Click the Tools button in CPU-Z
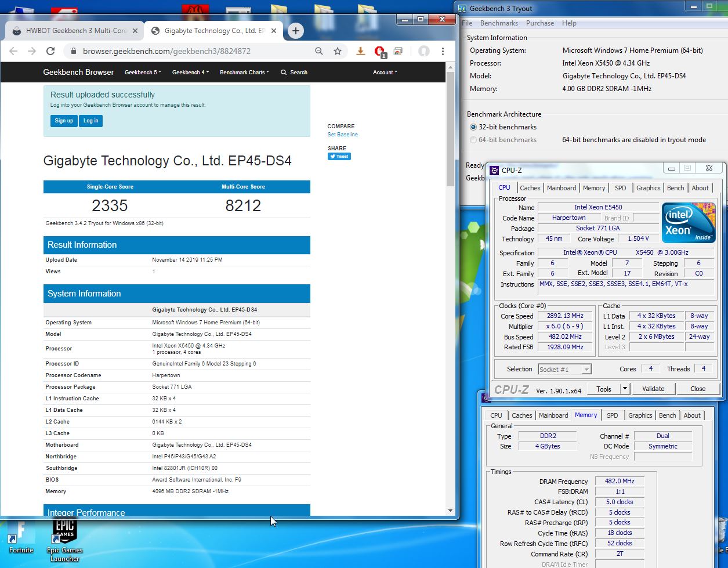Screen dimensions: 728x568 click(604, 389)
